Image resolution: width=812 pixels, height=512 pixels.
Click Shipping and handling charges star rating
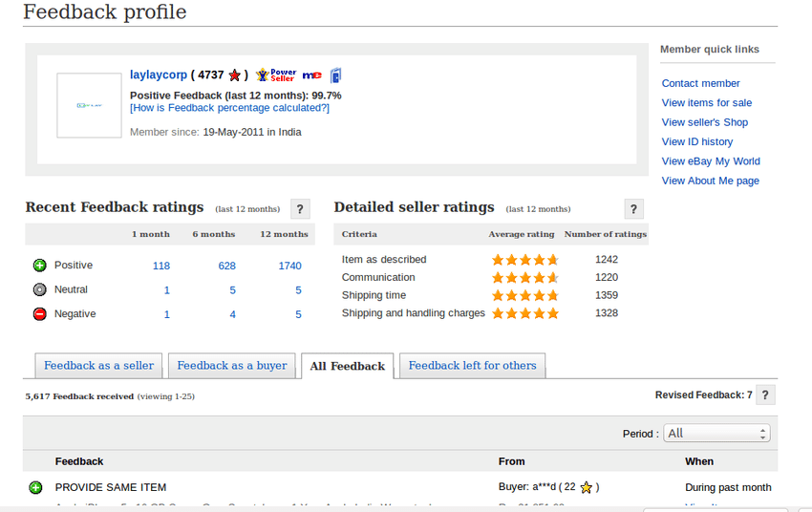tap(525, 313)
